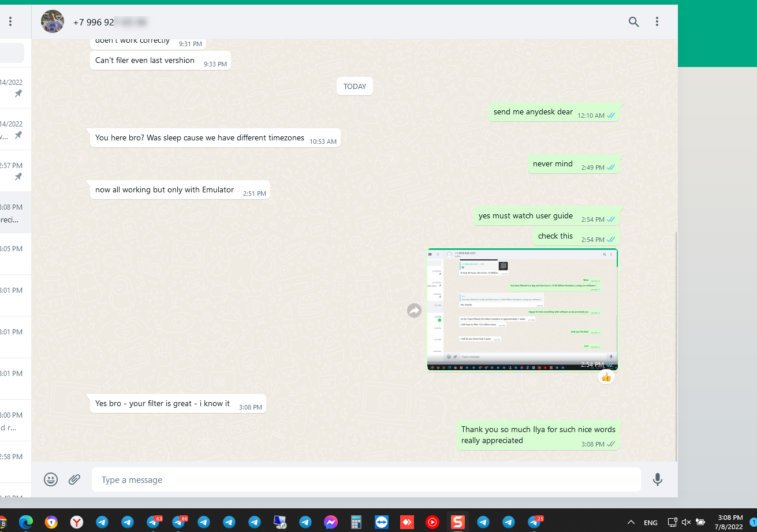This screenshot has width=757, height=532.
Task: Record a voice message with the microphone icon
Action: 658,479
